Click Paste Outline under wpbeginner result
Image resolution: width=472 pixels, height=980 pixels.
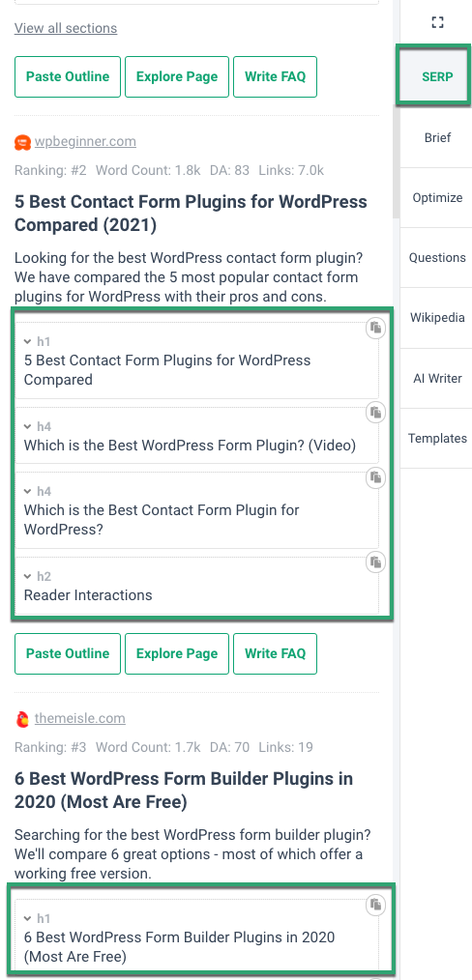[68, 653]
